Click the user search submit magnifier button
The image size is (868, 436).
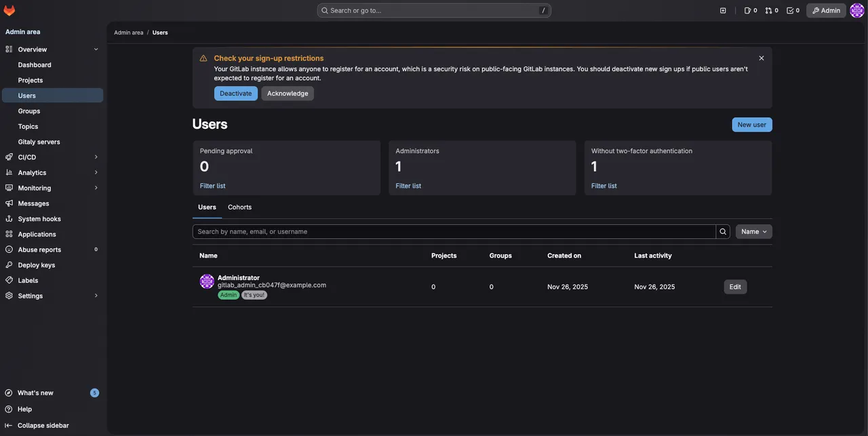click(x=723, y=232)
